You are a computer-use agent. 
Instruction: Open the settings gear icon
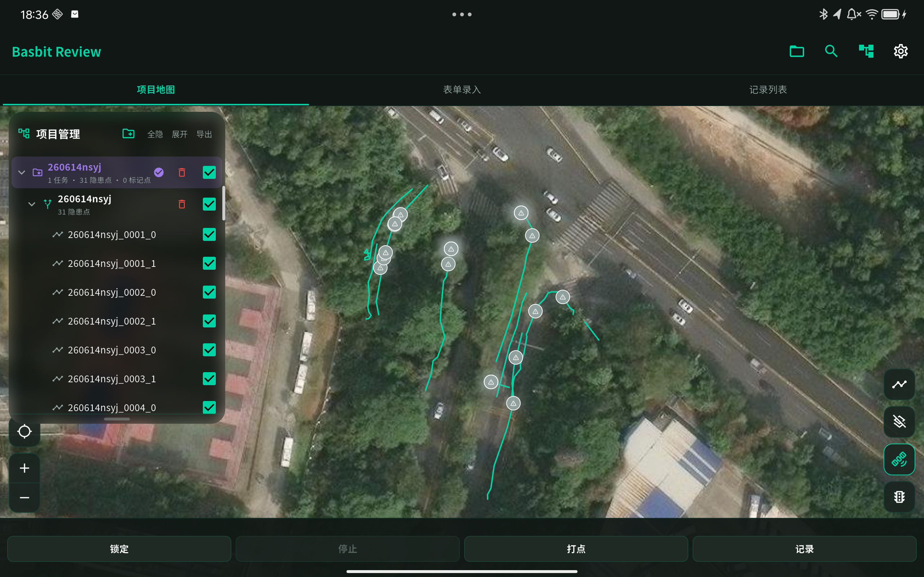pos(900,51)
